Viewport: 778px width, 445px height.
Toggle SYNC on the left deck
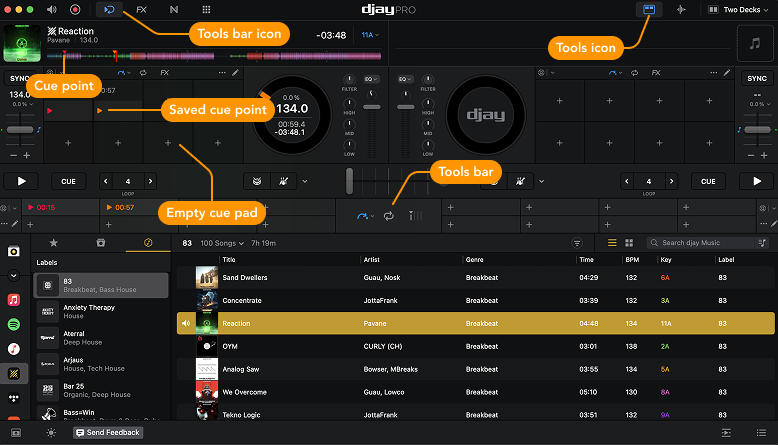click(20, 78)
